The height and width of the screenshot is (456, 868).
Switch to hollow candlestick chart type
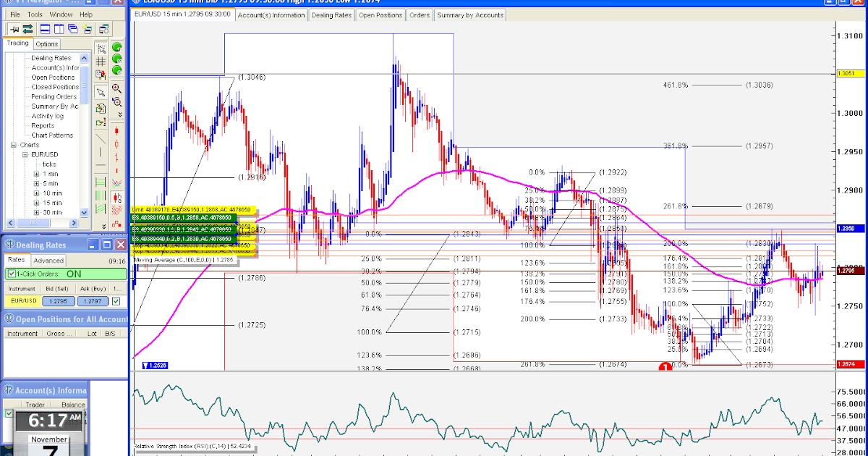coord(116,144)
